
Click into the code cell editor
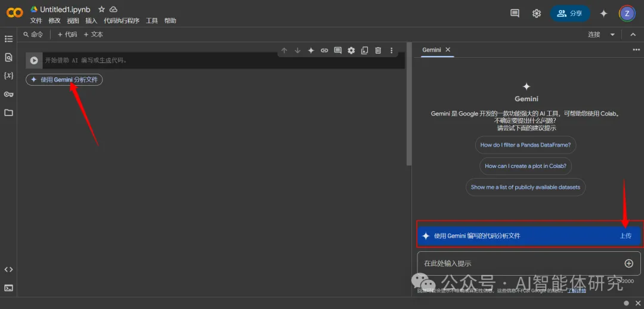pos(224,60)
